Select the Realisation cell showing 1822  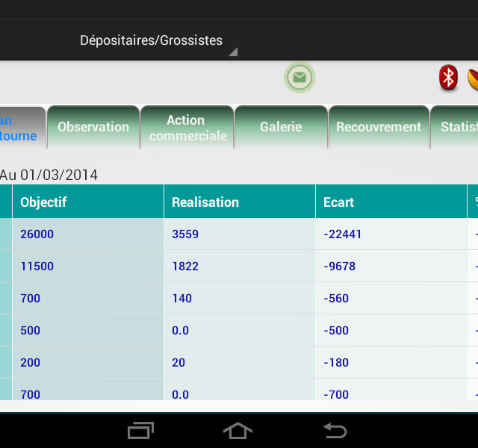(239, 267)
